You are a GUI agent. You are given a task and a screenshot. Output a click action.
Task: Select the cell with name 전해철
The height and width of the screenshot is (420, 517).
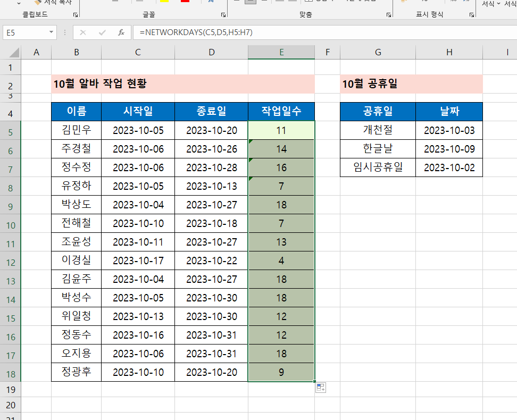pyautogui.click(x=77, y=223)
